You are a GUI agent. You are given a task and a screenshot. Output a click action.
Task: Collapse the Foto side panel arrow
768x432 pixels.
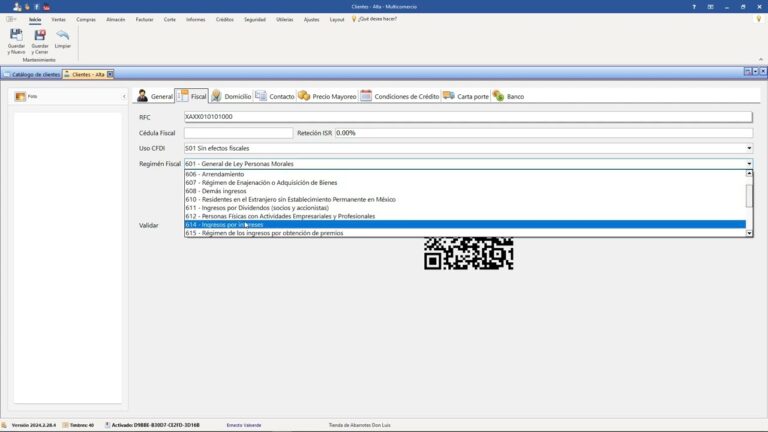[x=124, y=96]
